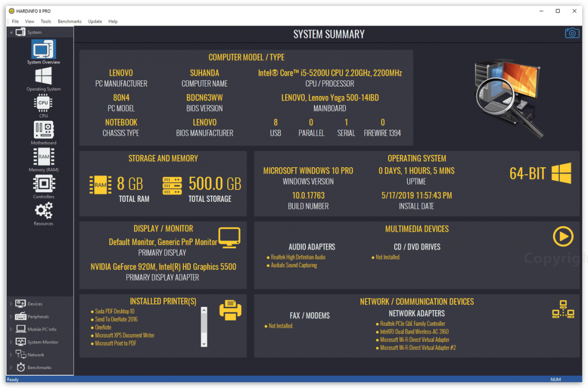Click the multimedia play button icon
Image resolution: width=588 pixels, height=388 pixels.
pos(563,236)
